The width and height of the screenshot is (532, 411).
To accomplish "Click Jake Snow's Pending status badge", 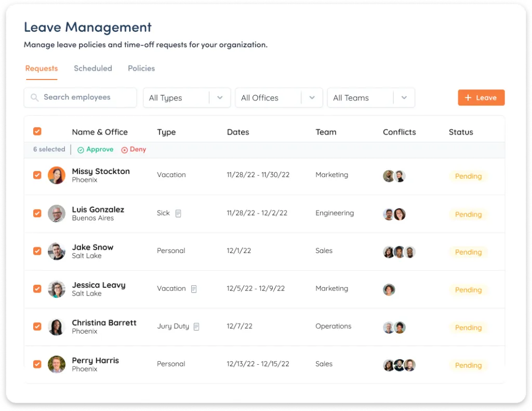I will point(468,252).
